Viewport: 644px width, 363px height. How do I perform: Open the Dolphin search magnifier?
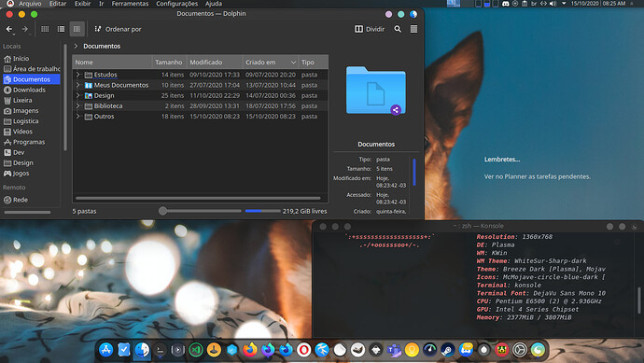(x=398, y=29)
